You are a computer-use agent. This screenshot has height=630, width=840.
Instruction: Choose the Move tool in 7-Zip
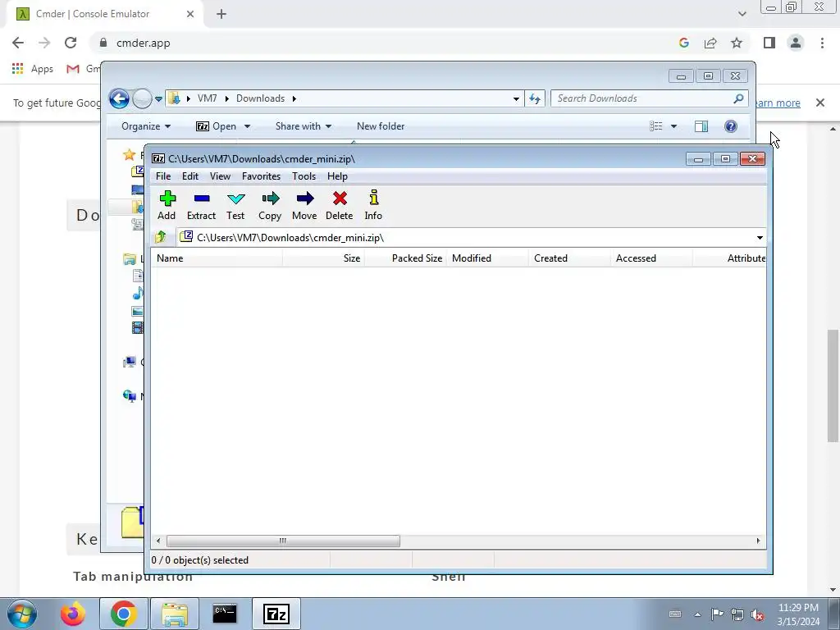pyautogui.click(x=304, y=205)
